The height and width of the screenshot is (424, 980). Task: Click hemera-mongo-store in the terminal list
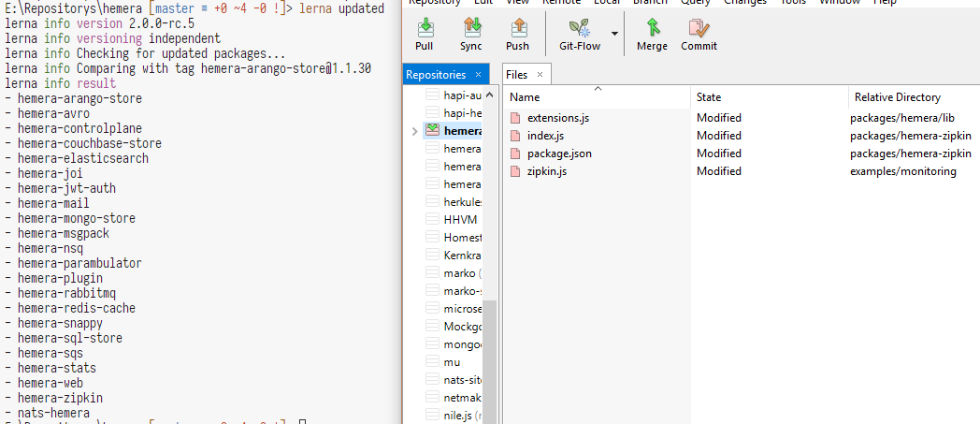[77, 218]
